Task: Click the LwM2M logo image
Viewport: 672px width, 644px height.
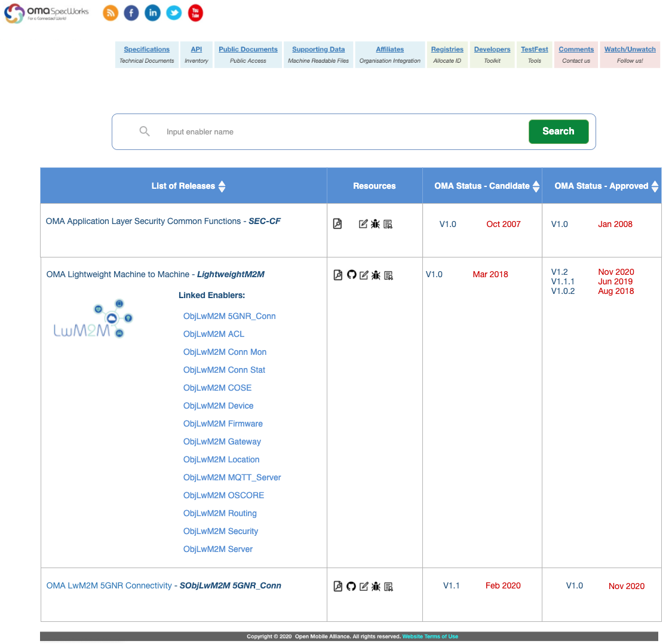Action: [93, 320]
